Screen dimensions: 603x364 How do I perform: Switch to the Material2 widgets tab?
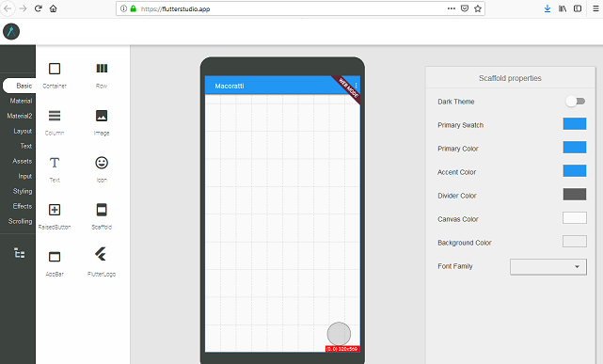tap(20, 116)
